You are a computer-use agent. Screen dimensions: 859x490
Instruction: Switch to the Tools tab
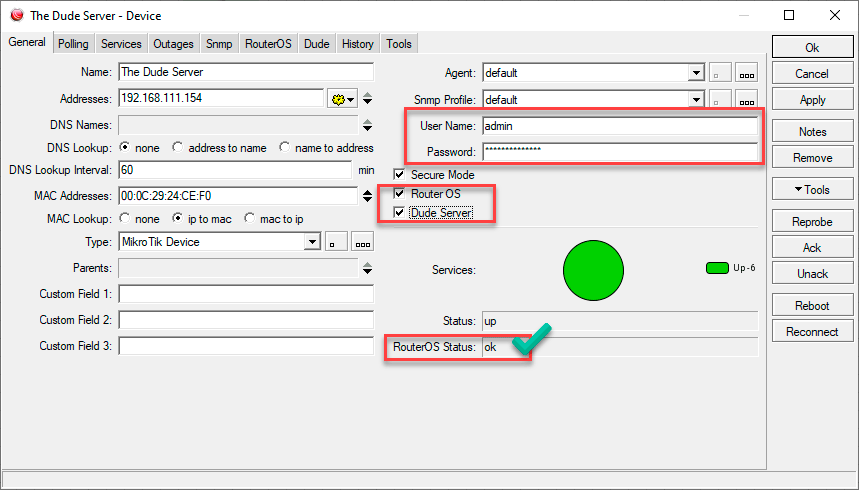coord(399,44)
